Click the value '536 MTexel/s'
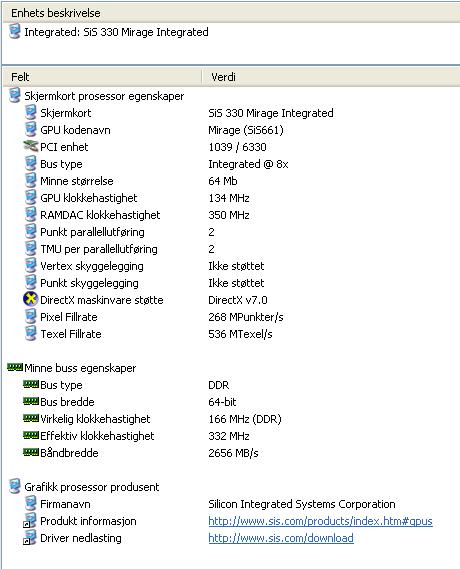This screenshot has width=460, height=569. point(240,334)
